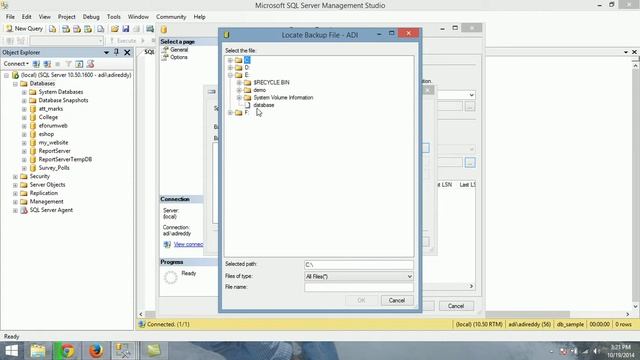Open the Edit menu

27,17
